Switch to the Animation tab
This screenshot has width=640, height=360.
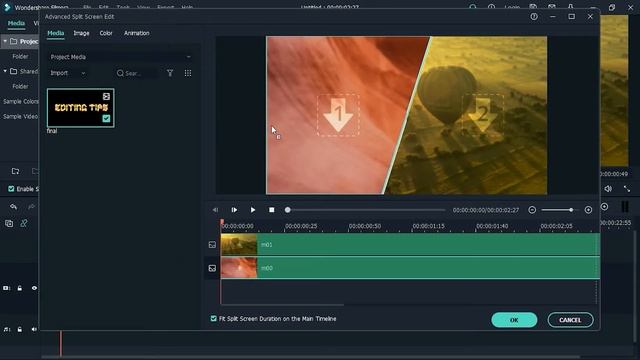(136, 33)
